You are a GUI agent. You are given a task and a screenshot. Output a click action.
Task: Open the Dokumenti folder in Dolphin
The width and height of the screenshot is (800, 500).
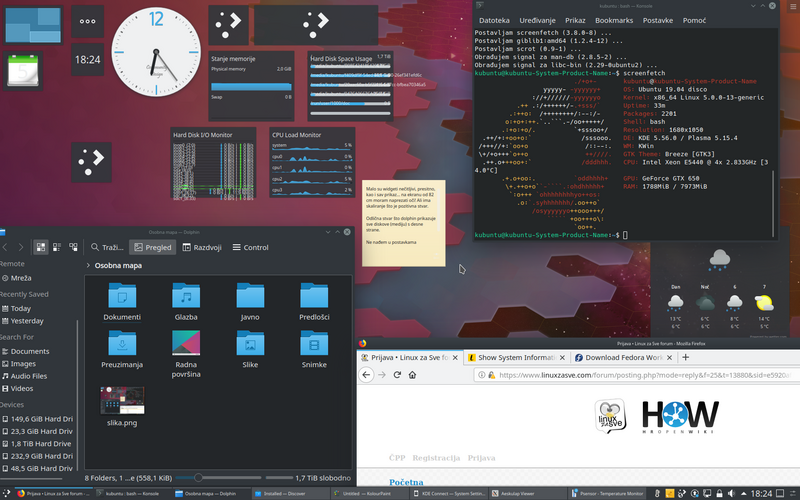coord(122,302)
